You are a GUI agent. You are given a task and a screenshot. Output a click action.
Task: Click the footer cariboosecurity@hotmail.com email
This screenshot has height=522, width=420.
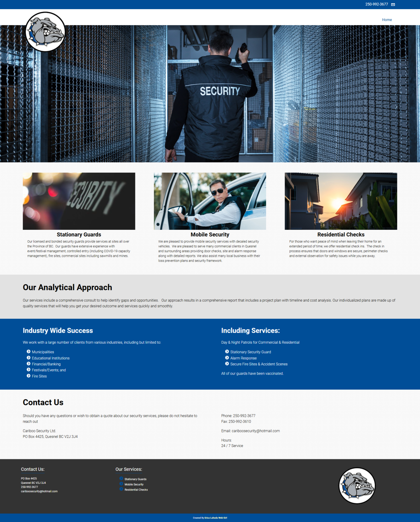point(39,492)
